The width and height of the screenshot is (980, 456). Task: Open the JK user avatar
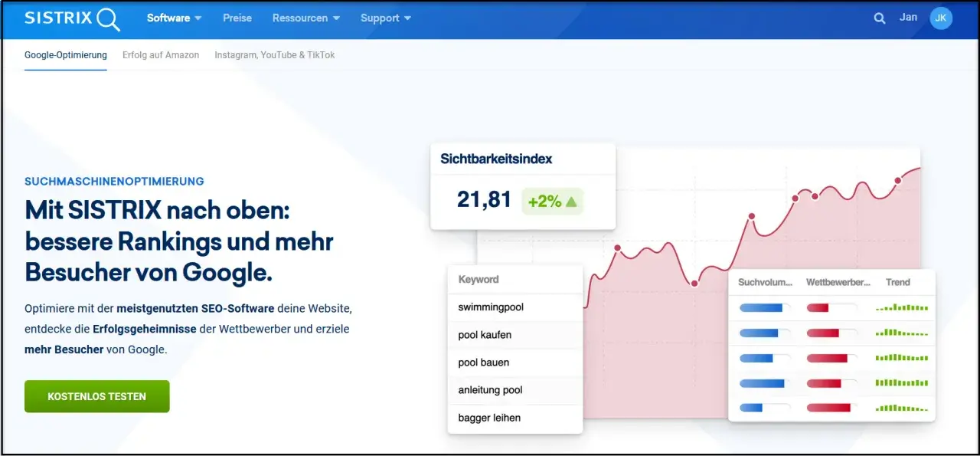(x=941, y=18)
